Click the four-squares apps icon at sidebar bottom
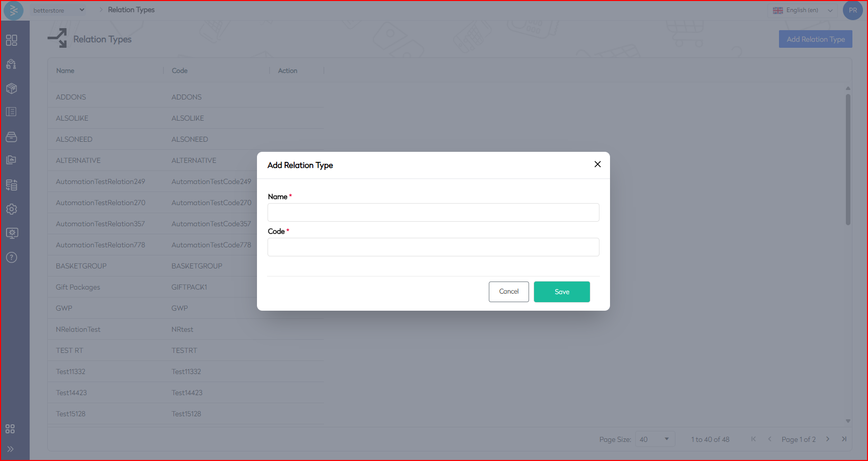 pos(10,429)
